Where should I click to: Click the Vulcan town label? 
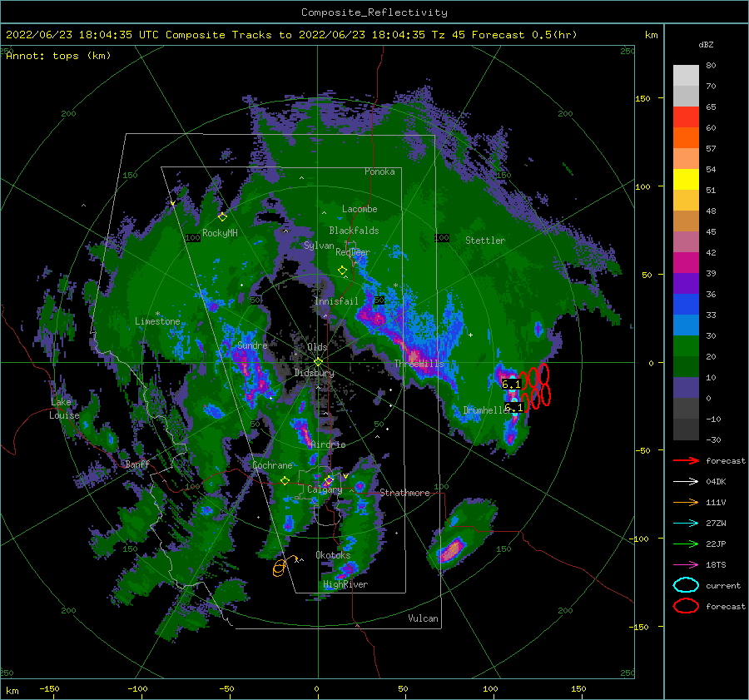pos(423,618)
